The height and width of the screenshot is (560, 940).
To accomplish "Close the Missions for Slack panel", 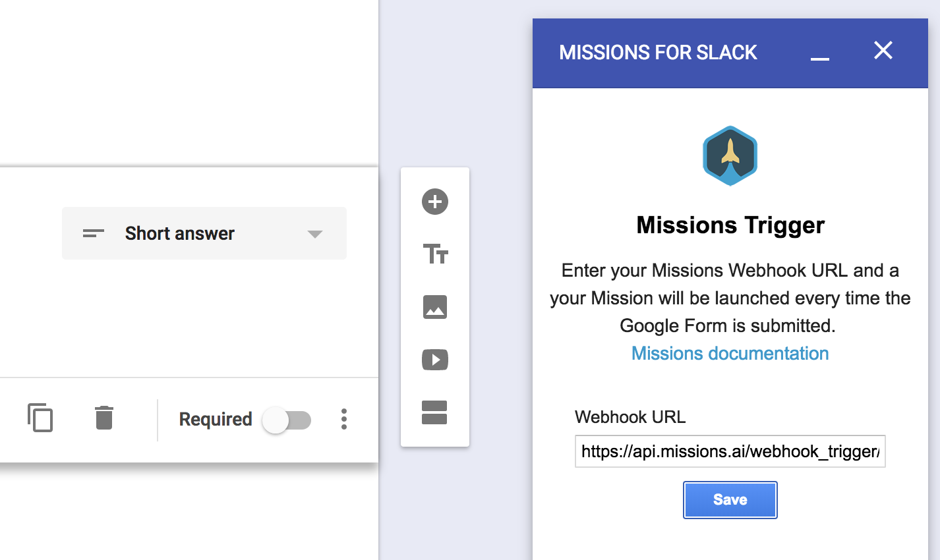I will click(x=883, y=50).
